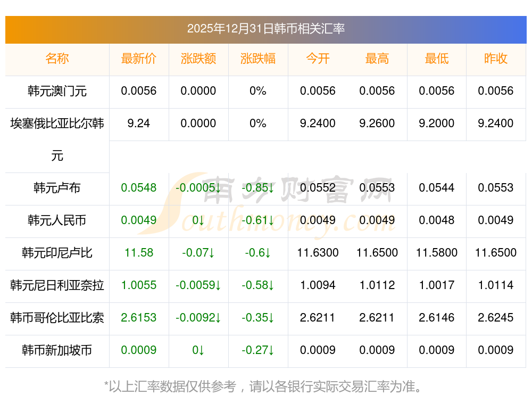Select the 埃塞俄比亚比尔韩元 row name
Viewport: 532px width, 403px height.
(57, 124)
